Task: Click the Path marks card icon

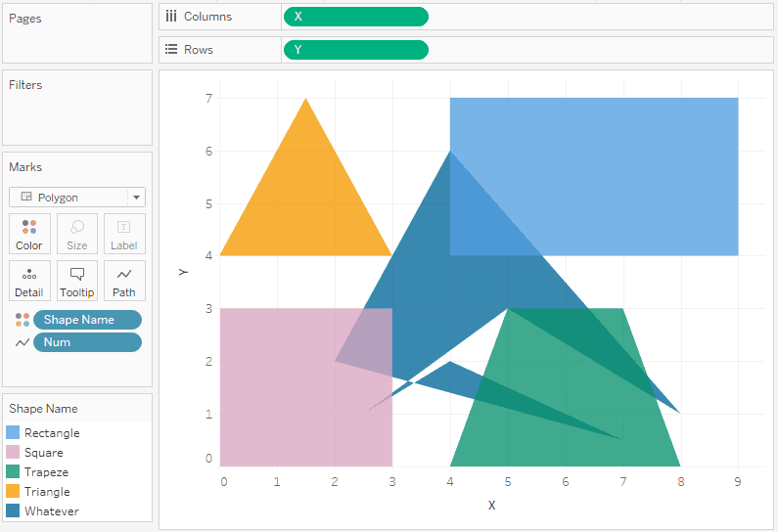Action: pos(124,281)
